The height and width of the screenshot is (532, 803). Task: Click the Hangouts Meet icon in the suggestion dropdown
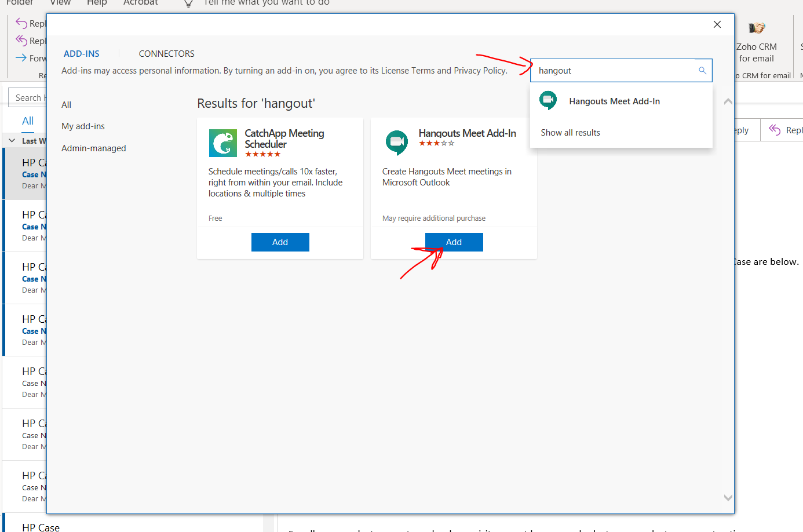(x=548, y=101)
